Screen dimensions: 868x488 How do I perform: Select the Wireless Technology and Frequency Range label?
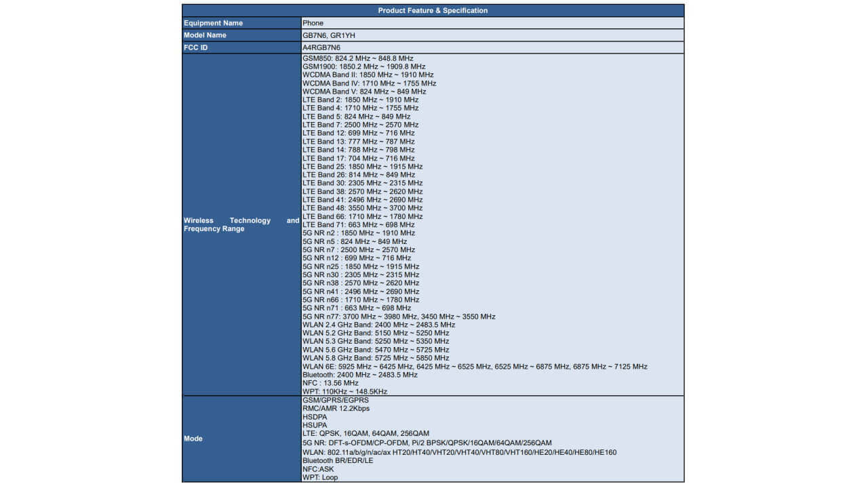pos(241,224)
